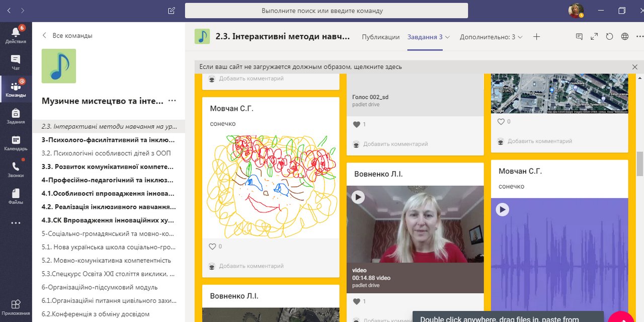Open the Действия activity feed
The width and height of the screenshot is (644, 322).
[x=16, y=35]
